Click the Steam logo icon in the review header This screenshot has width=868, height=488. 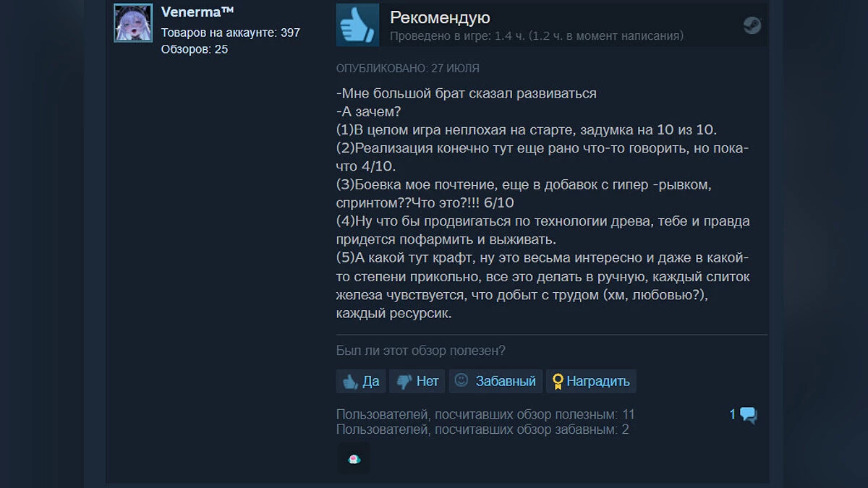point(752,25)
